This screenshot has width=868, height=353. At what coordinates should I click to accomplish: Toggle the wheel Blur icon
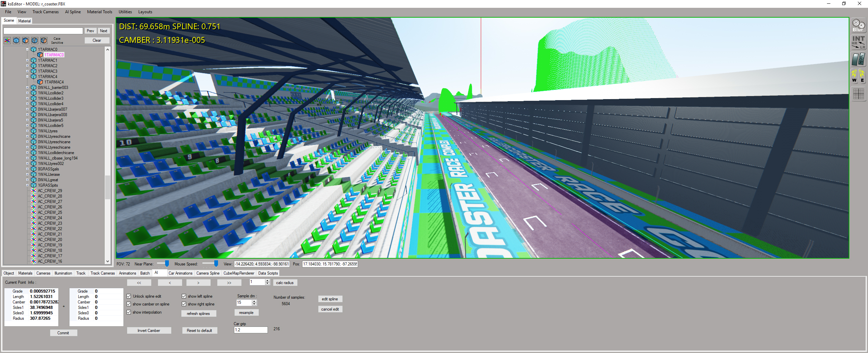(859, 25)
